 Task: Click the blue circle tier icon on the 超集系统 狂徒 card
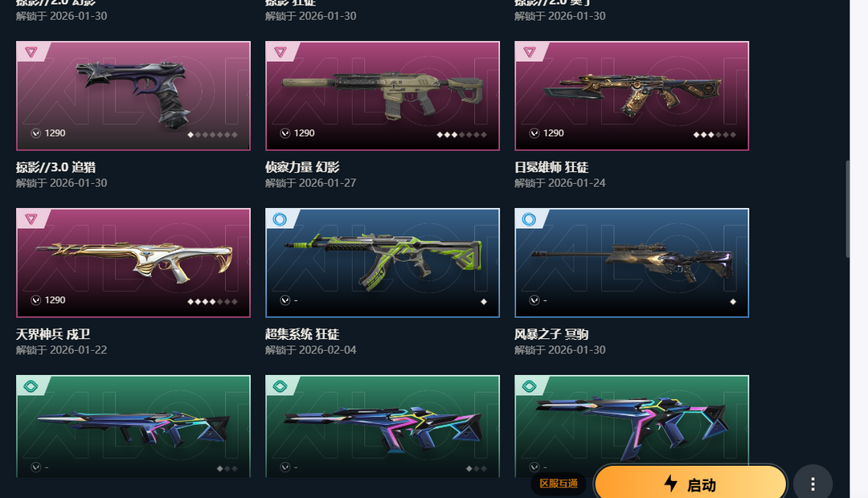click(280, 219)
